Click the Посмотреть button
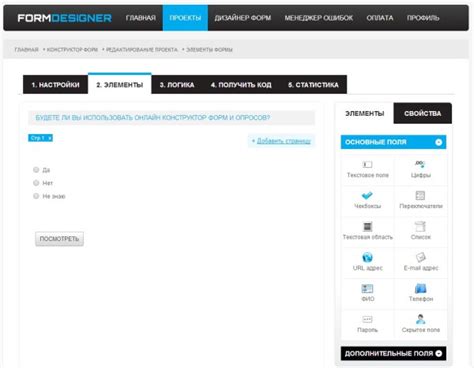 [59, 239]
